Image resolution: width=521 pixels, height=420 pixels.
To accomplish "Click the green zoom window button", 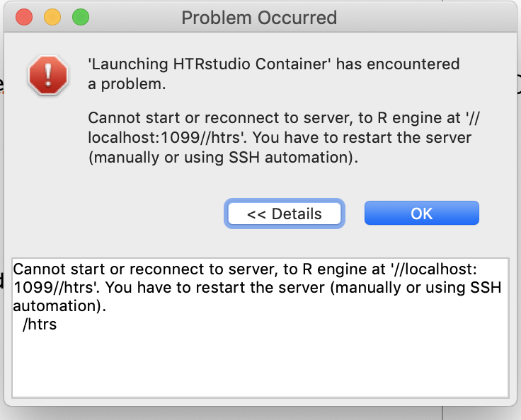I will (81, 17).
